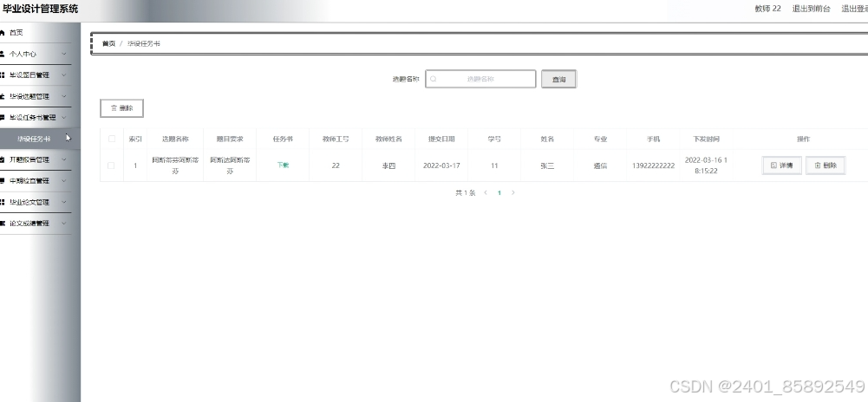Expand 个人中心 chevron
868x402 pixels.
click(64, 54)
